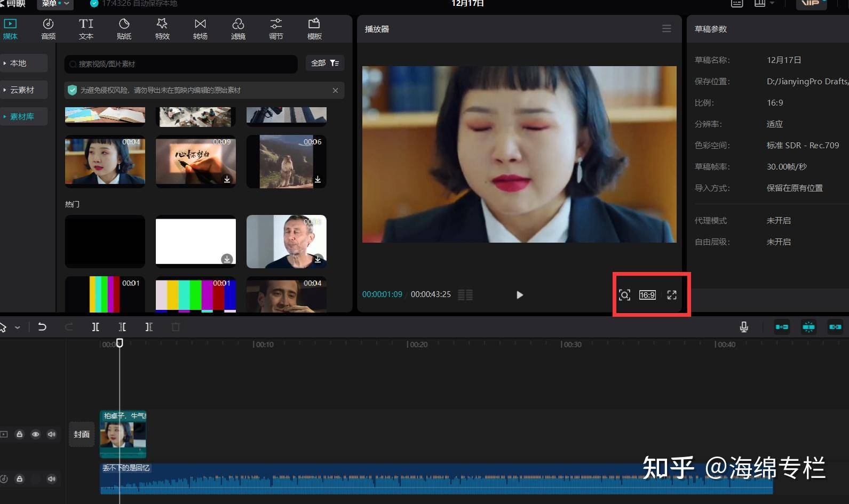Undo the last edit
The height and width of the screenshot is (504, 849).
click(x=42, y=327)
